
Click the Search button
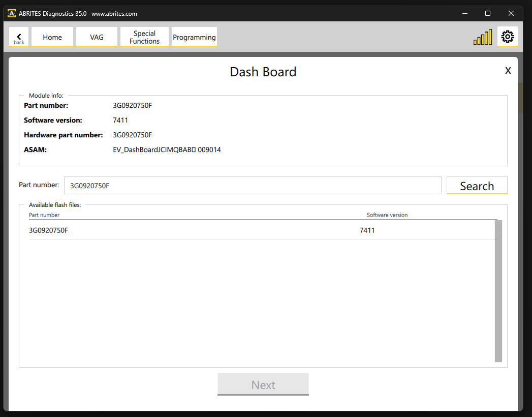point(477,186)
